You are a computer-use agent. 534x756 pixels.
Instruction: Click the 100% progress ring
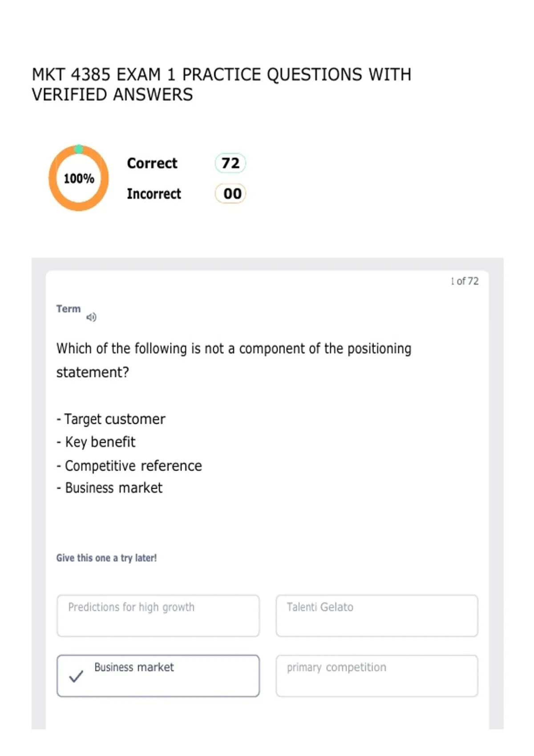pos(79,178)
